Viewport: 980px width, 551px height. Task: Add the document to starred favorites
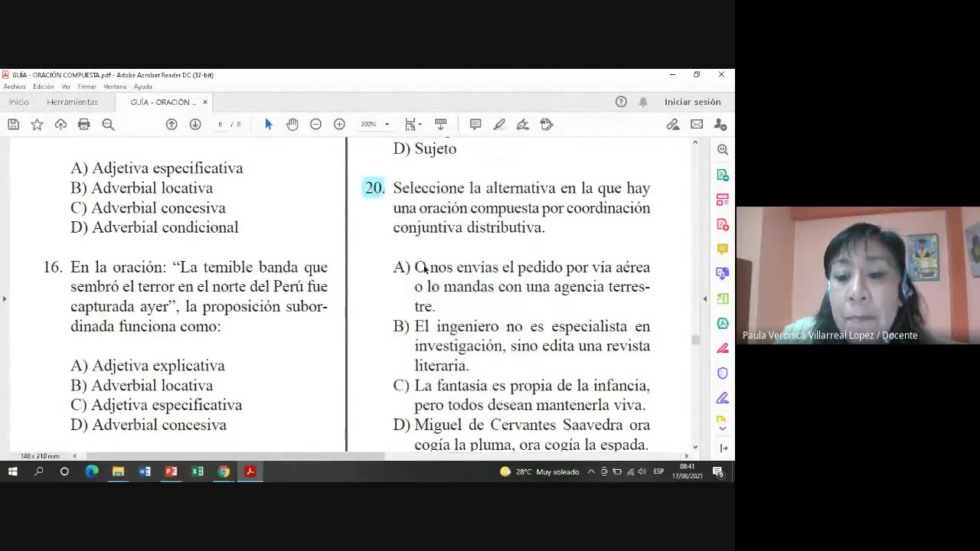pos(37,124)
